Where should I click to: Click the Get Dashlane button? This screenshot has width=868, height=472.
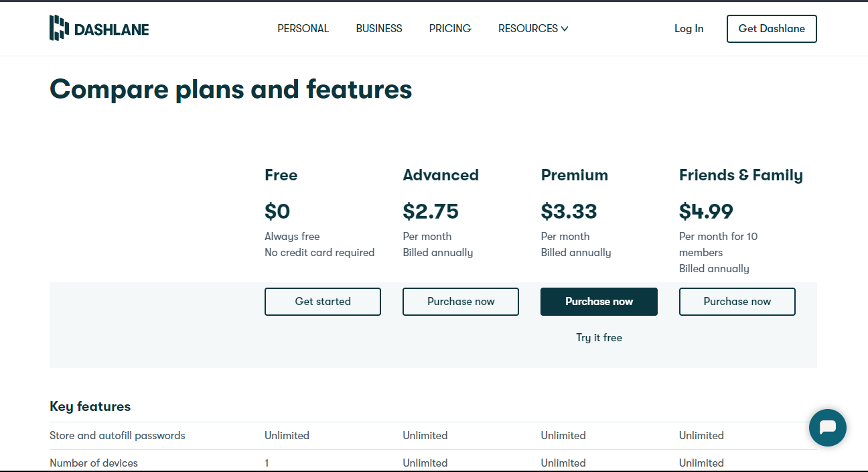pos(772,29)
